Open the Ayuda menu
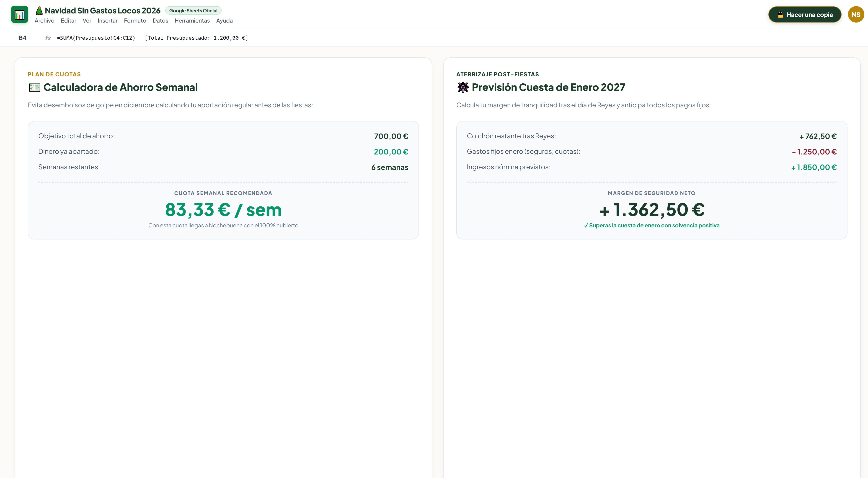 pyautogui.click(x=225, y=21)
